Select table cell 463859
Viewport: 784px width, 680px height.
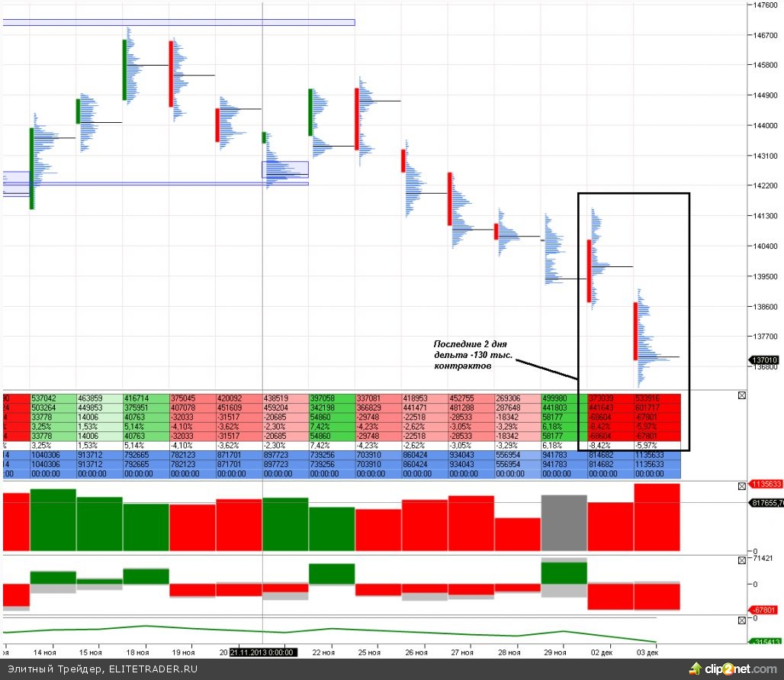99,398
